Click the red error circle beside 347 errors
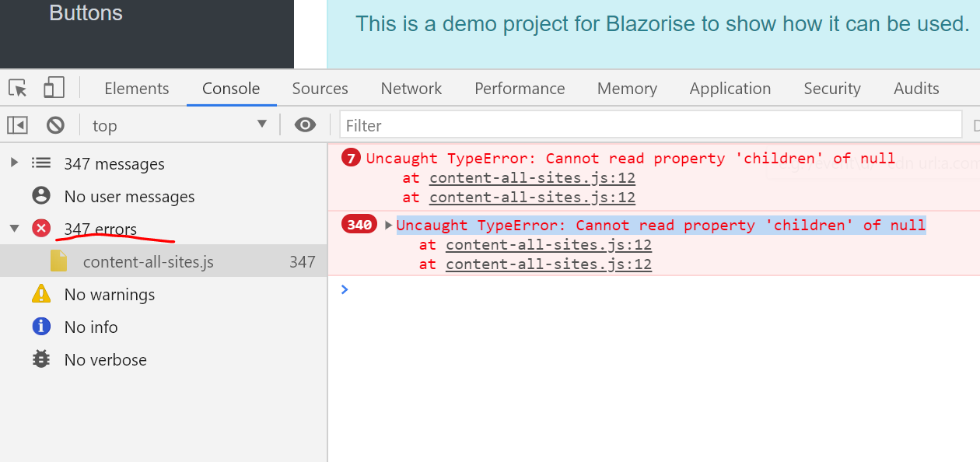980x462 pixels. tap(40, 229)
